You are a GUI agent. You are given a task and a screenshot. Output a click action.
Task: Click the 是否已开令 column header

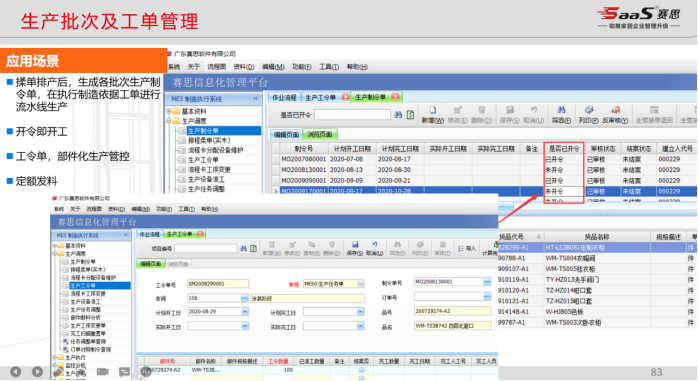point(564,149)
